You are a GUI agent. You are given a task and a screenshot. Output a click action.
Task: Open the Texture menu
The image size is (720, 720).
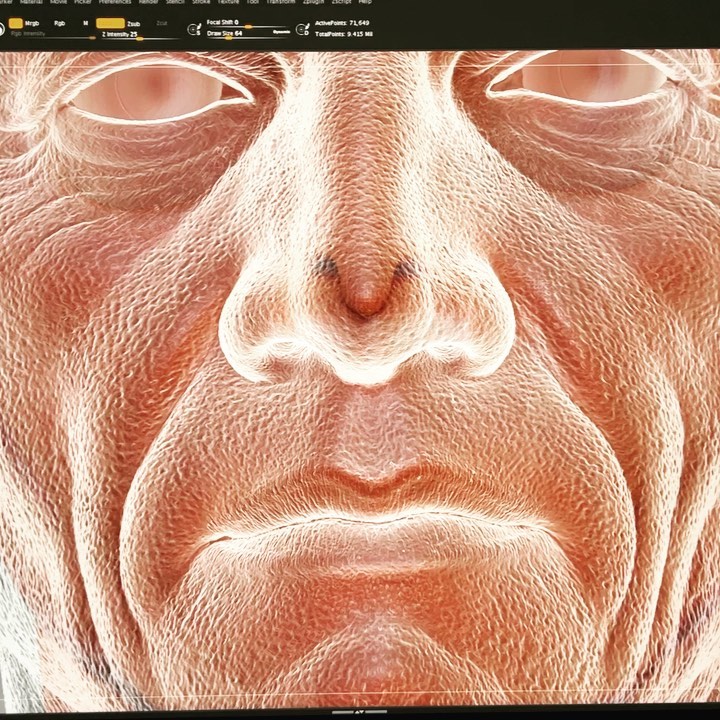[228, 2]
